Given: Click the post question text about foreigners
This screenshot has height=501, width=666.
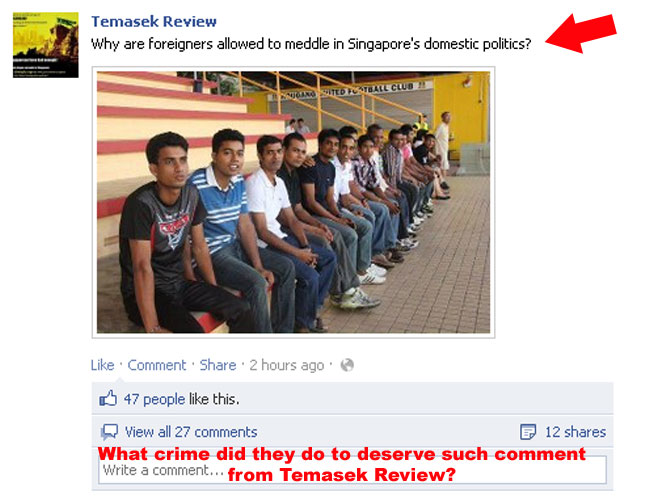Looking at the screenshot, I should point(311,44).
